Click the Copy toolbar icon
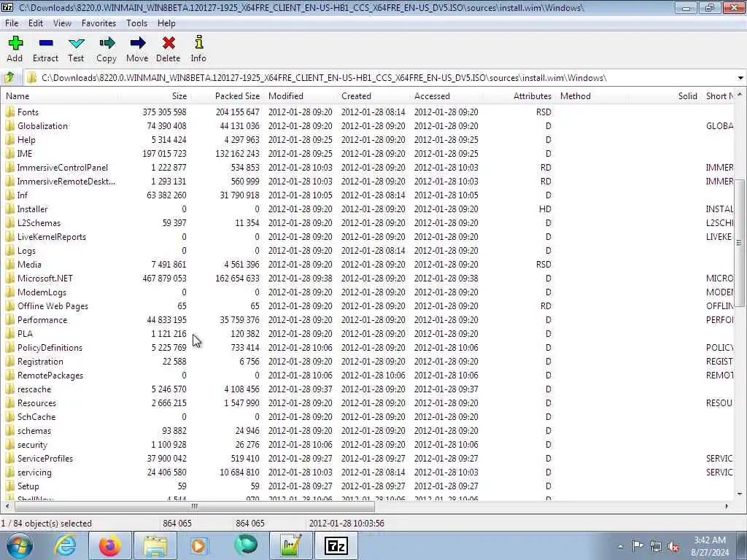The image size is (747, 560). click(x=107, y=43)
